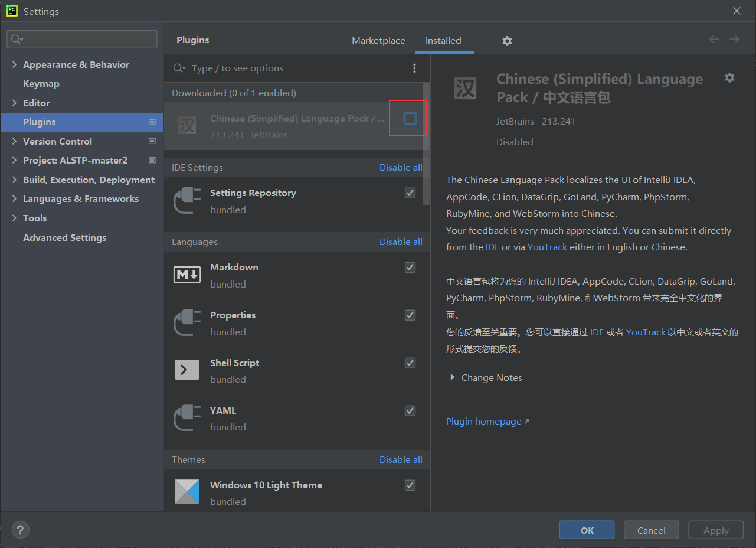The width and height of the screenshot is (756, 548).
Task: Select the Markdown plugin icon
Action: coord(186,274)
